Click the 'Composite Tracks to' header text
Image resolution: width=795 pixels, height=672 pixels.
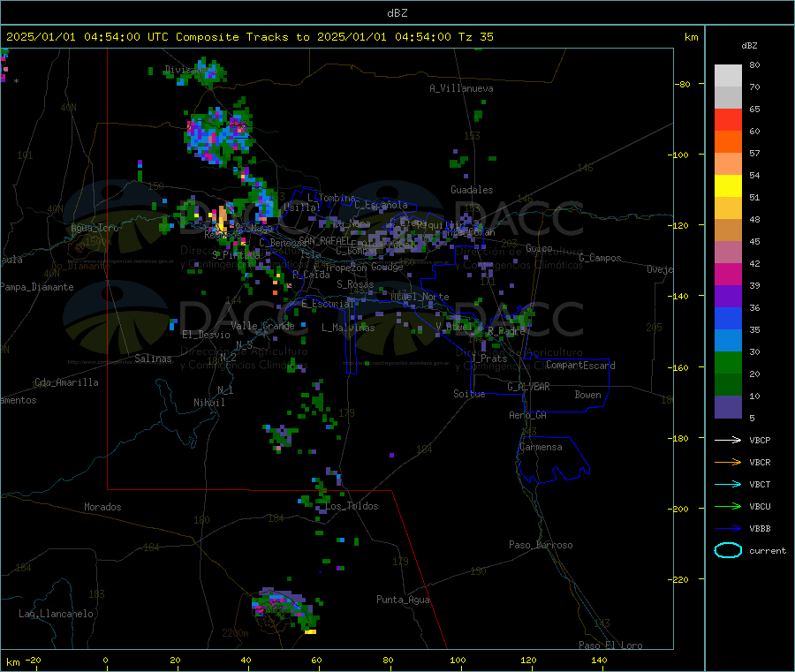click(242, 37)
